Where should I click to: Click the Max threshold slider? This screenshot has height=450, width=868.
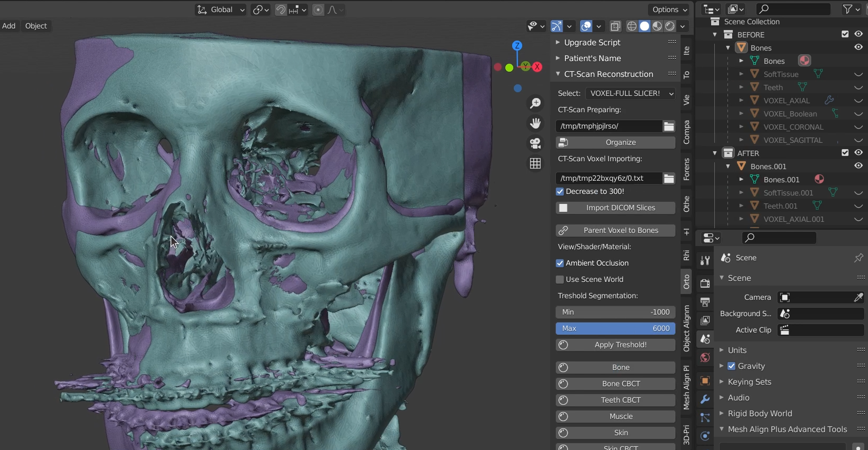(x=615, y=328)
